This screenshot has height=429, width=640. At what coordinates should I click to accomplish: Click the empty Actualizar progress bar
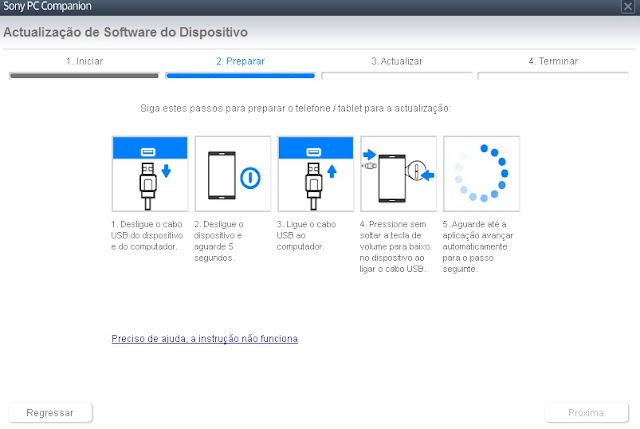397,76
